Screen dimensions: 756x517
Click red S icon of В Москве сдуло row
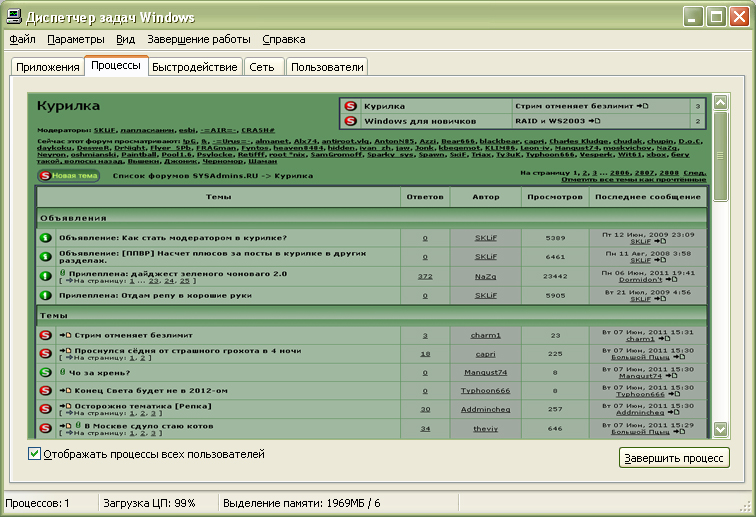pyautogui.click(x=45, y=428)
